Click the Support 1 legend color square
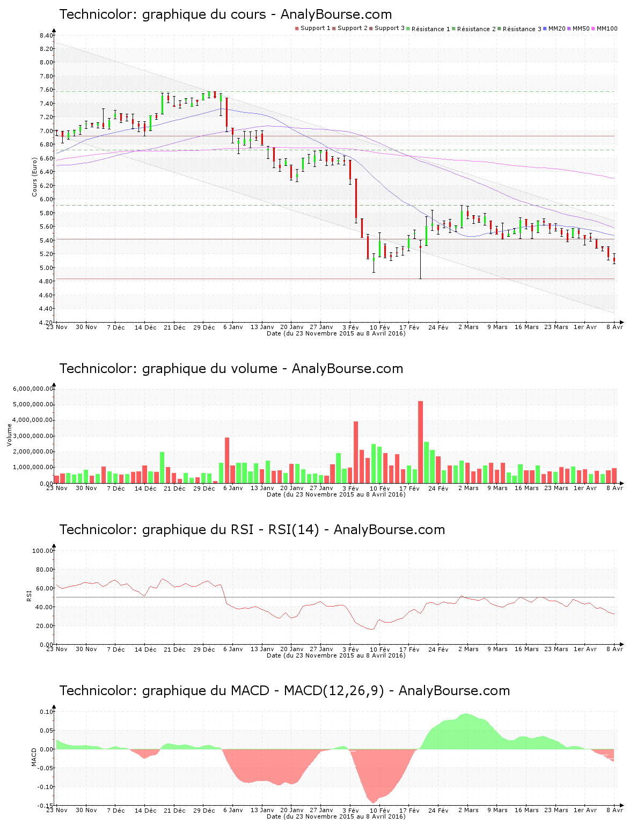Screen dimensions: 644x832 (297, 28)
